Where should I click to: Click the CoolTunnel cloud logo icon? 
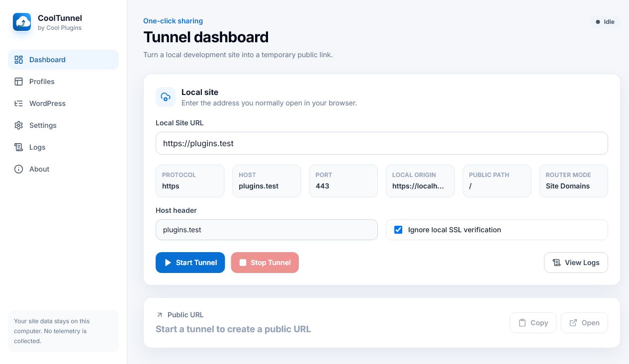(x=22, y=22)
